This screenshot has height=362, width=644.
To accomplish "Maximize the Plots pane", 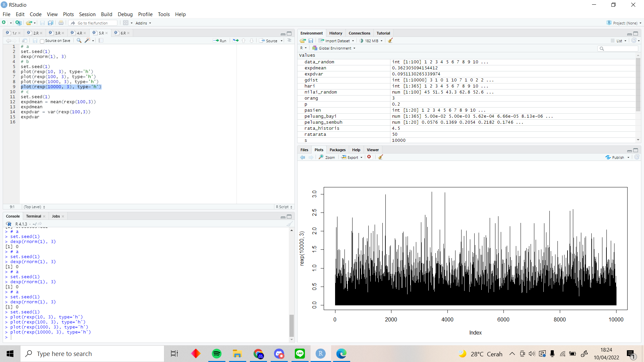I will [x=636, y=150].
